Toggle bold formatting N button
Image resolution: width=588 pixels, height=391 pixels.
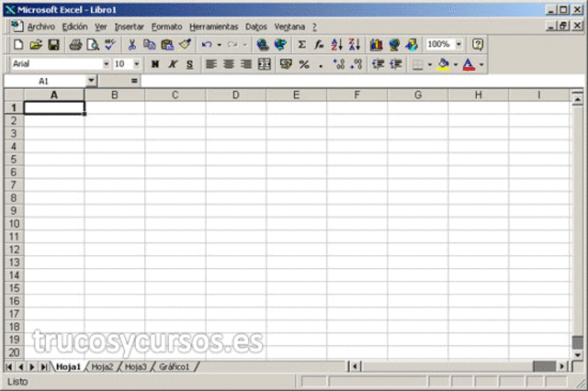coord(155,64)
